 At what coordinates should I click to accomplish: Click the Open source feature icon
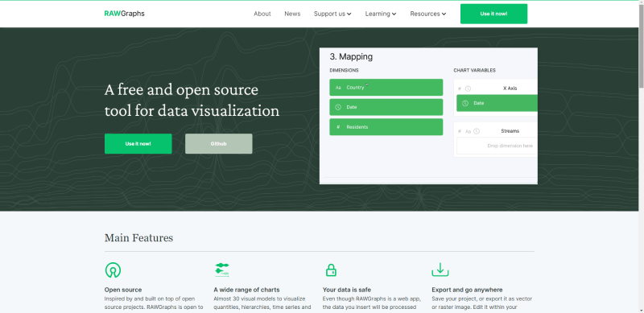tap(113, 270)
